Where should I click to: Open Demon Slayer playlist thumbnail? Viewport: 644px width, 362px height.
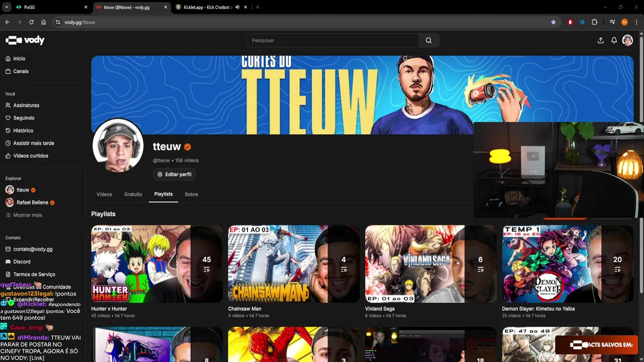coord(568,264)
